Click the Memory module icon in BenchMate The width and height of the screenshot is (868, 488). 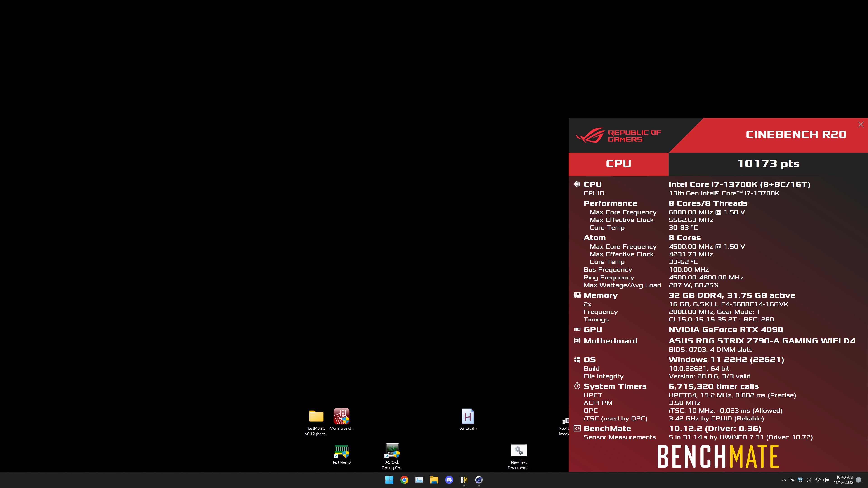coord(577,295)
